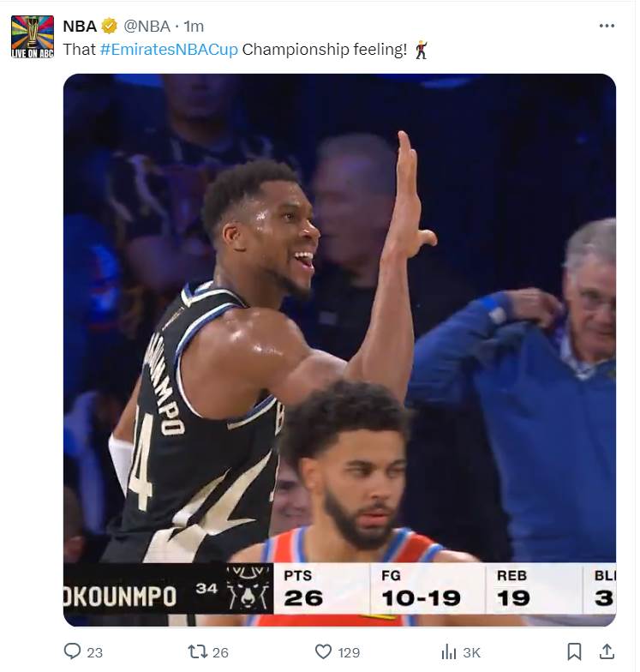This screenshot has width=640, height=672.
Task: Repost the tweet via retweet icon
Action: 197,651
